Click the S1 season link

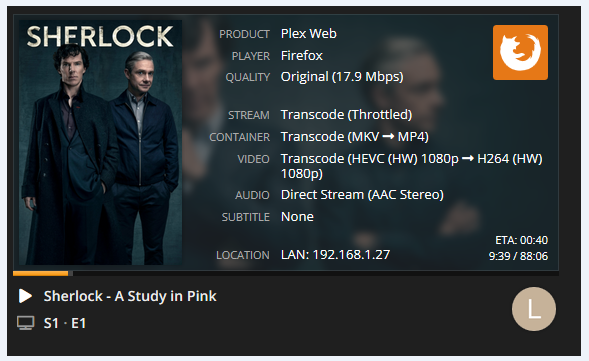pyautogui.click(x=51, y=323)
